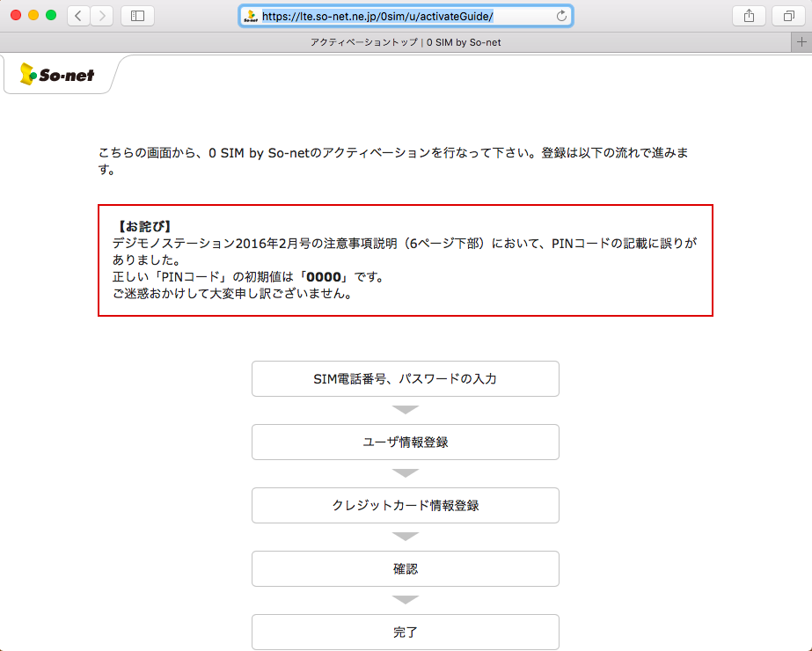Screen dimensions: 812x651
Task: Select the アクティベーショントップ tab
Action: [406, 42]
